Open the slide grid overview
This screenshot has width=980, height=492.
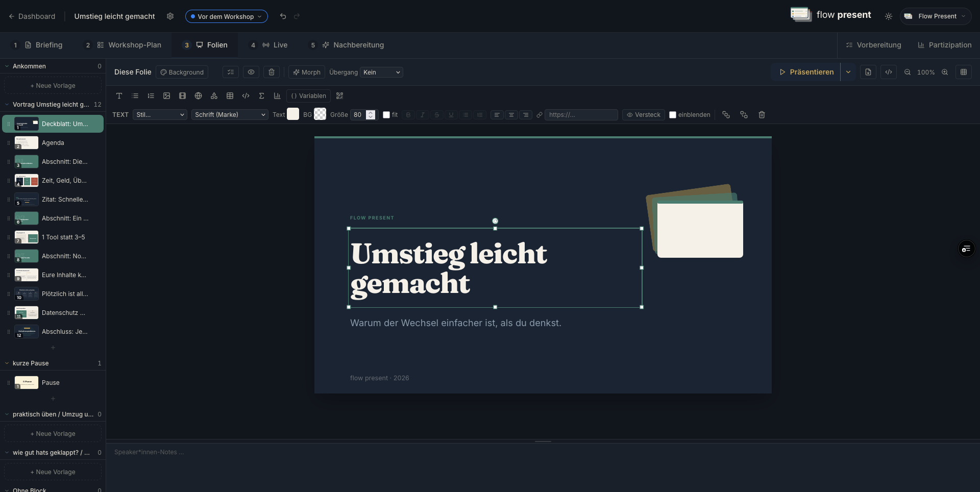pyautogui.click(x=964, y=72)
